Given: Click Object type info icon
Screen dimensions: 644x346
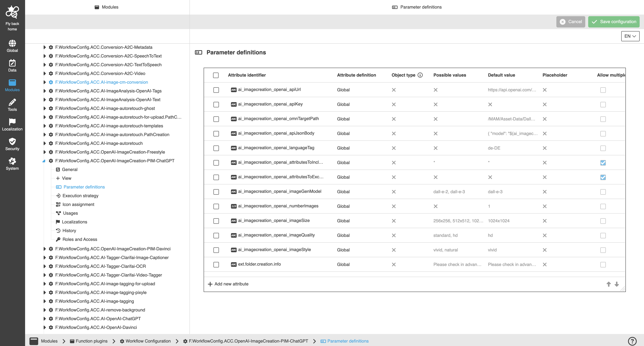Looking at the screenshot, I should 420,75.
